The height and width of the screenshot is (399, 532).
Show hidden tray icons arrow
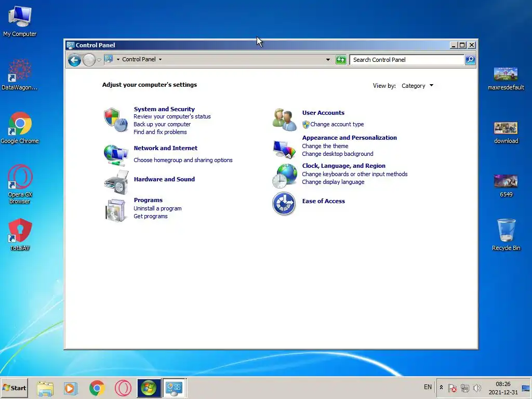pos(441,387)
